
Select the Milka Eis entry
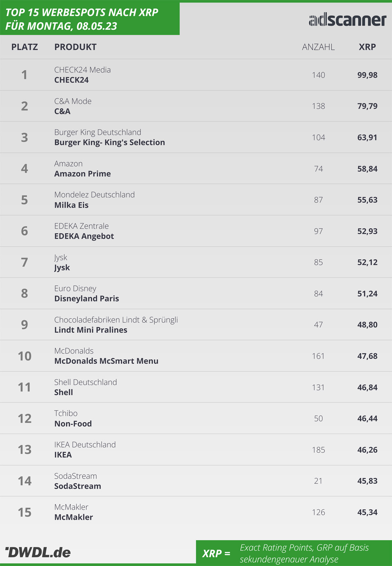pos(71,205)
